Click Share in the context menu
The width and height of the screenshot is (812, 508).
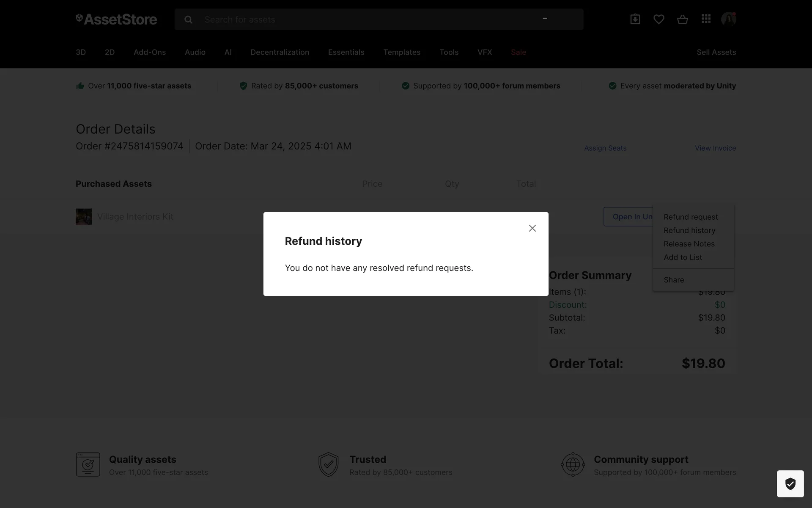[674, 280]
